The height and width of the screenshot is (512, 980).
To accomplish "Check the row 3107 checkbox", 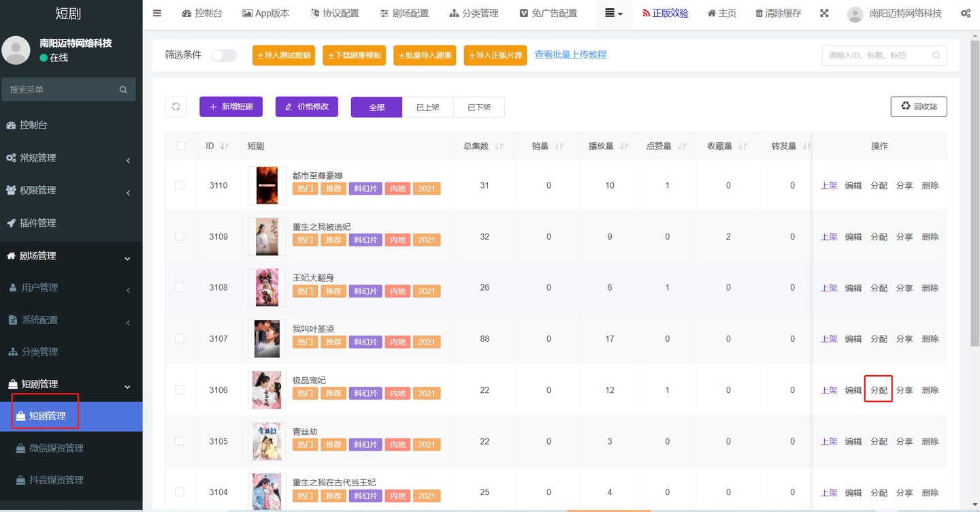I will coord(180,338).
